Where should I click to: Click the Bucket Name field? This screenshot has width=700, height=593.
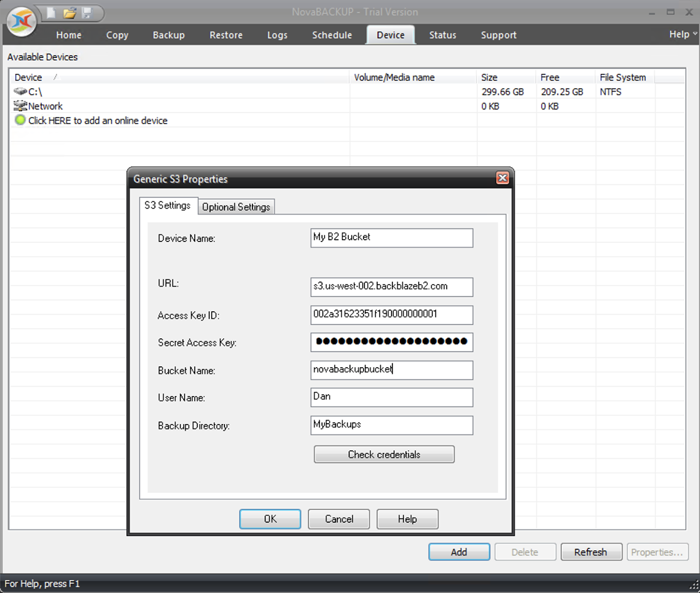click(392, 370)
